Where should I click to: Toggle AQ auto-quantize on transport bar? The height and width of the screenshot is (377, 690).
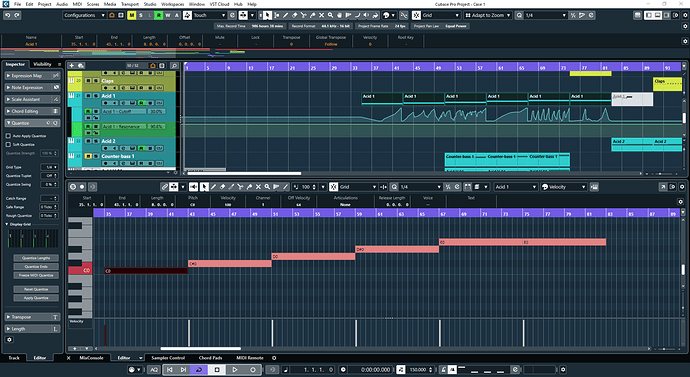154,370
